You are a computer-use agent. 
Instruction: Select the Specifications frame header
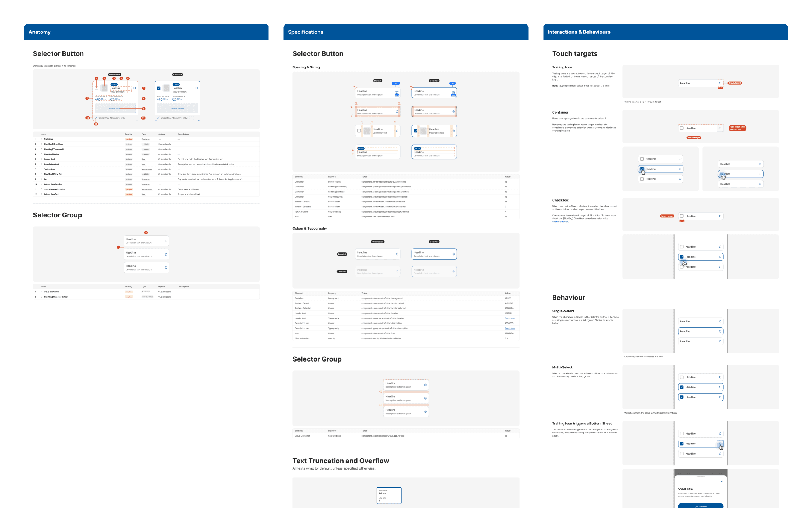click(x=305, y=32)
